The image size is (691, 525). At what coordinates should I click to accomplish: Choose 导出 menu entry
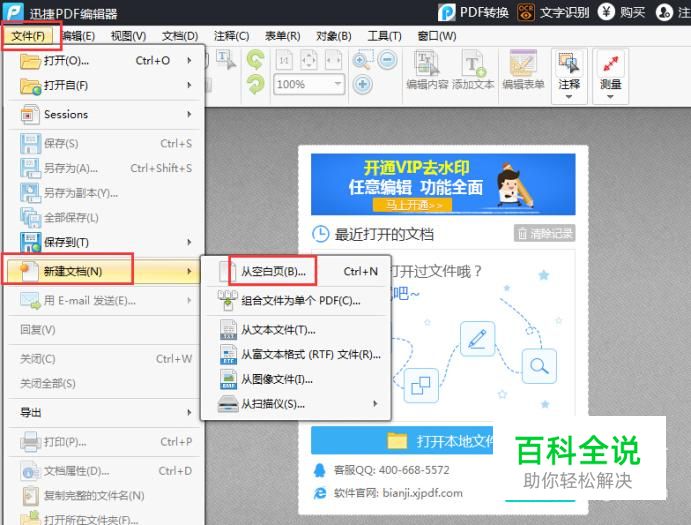[x=104, y=413]
